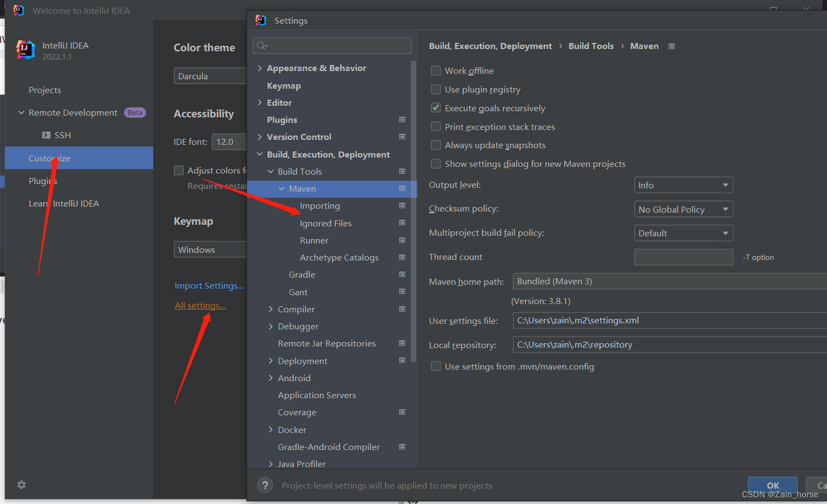
Task: Click Build, Execution, Deployment breadcrumb
Action: pos(490,46)
